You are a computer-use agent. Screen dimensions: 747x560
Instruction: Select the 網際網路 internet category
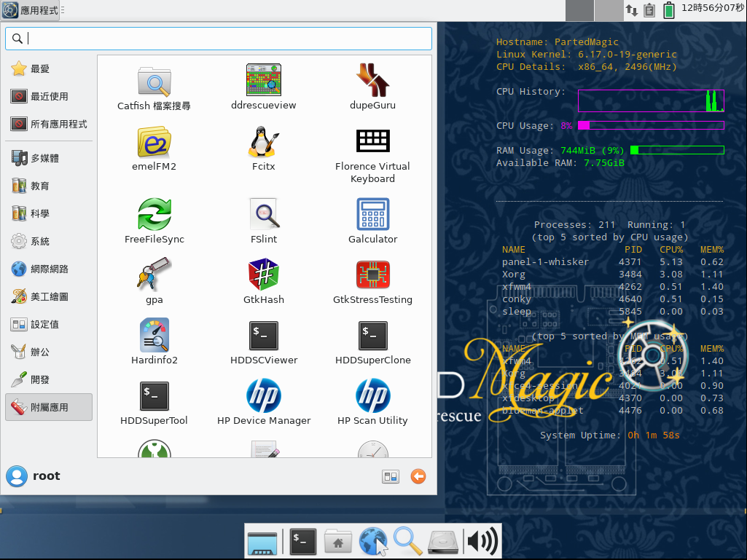pyautogui.click(x=49, y=269)
